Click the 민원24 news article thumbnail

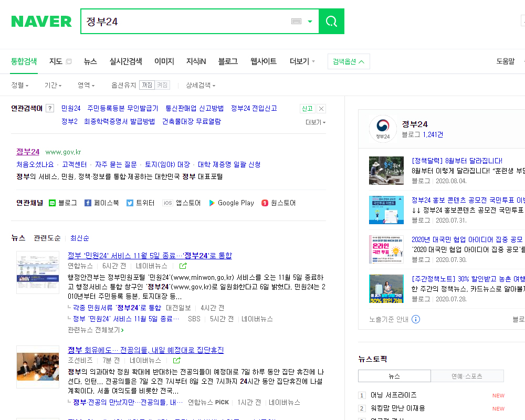click(x=38, y=272)
